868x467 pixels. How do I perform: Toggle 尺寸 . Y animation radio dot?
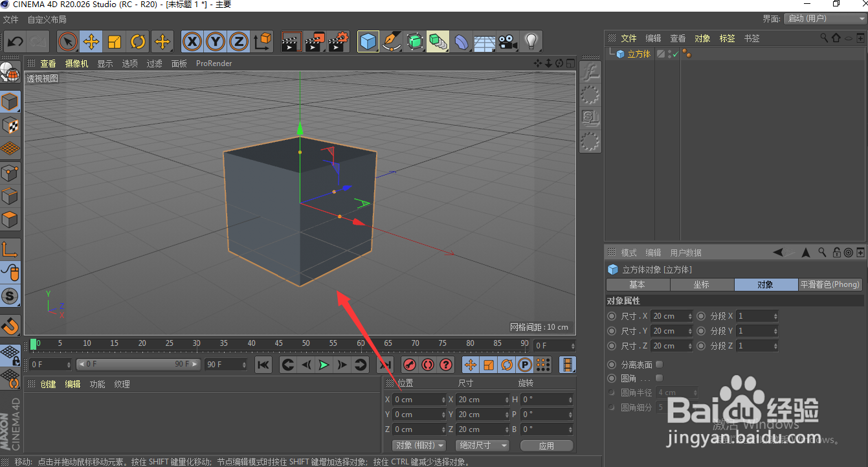coord(612,331)
